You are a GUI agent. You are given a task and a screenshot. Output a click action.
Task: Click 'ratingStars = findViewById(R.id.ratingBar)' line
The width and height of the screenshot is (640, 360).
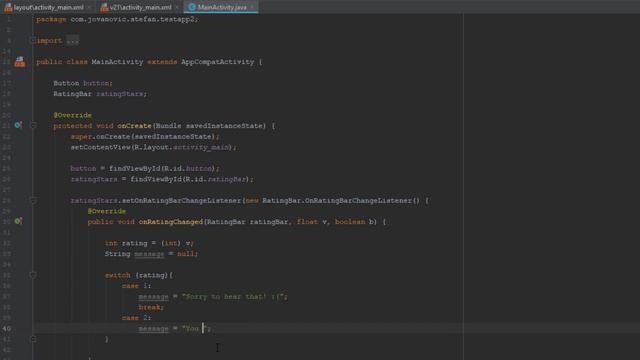(x=162, y=179)
